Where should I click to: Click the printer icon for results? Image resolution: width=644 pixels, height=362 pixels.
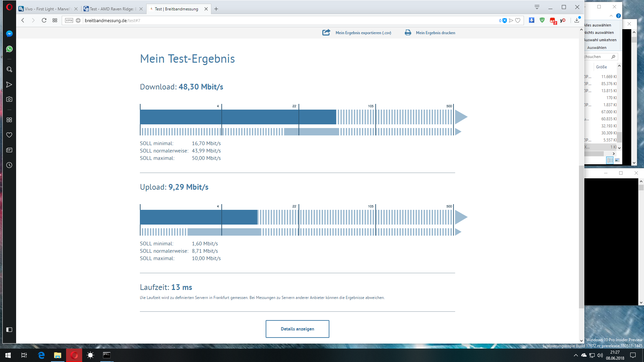(408, 33)
